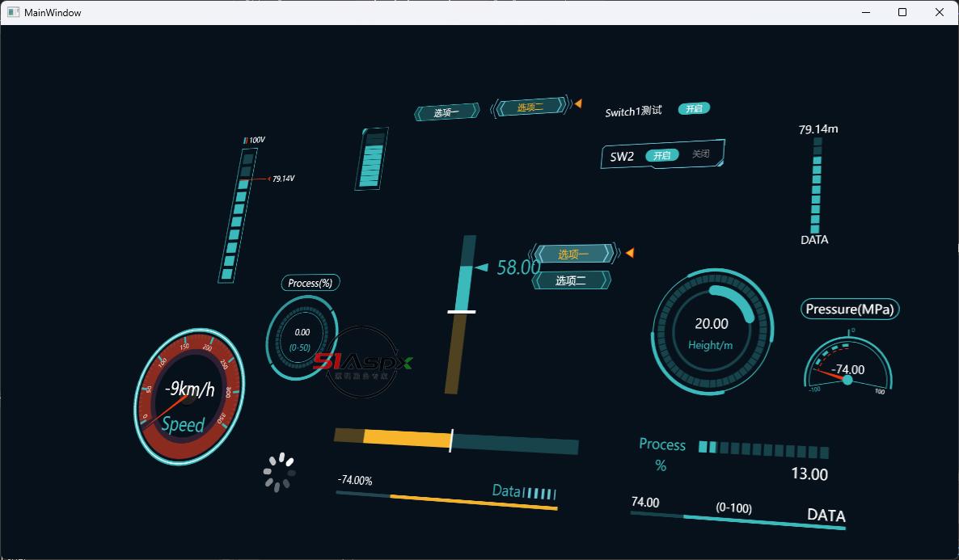Click the Height/m circular gauge
This screenshot has height=560, width=959.
(712, 333)
